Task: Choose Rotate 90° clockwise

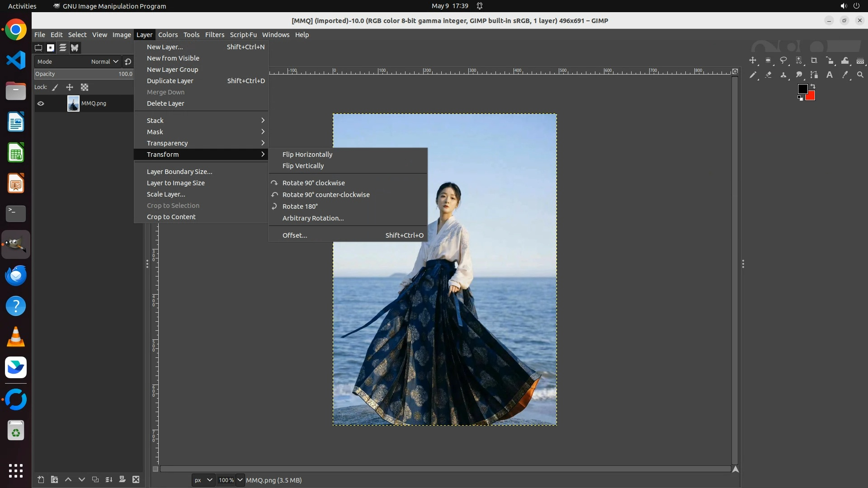Action: coord(313,183)
